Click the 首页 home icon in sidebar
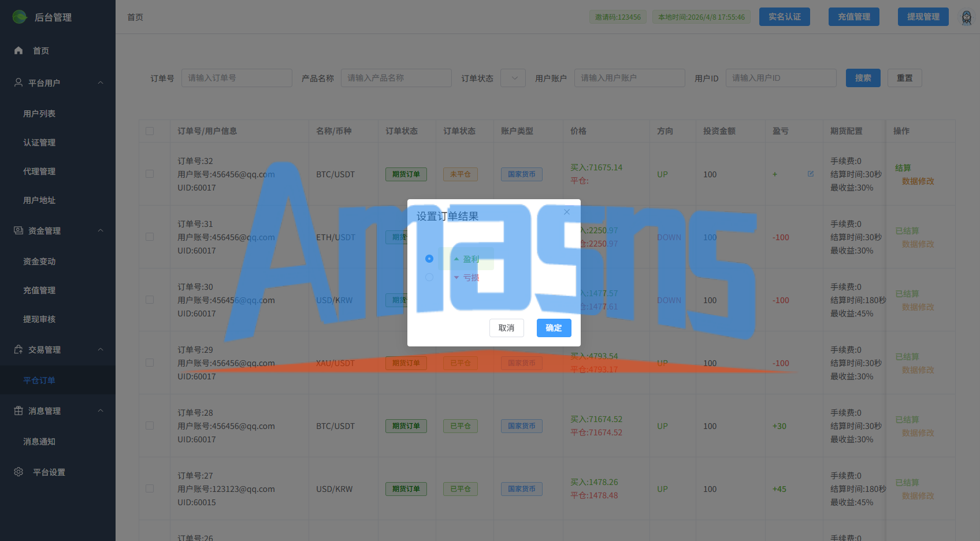This screenshot has height=541, width=980. click(x=18, y=50)
